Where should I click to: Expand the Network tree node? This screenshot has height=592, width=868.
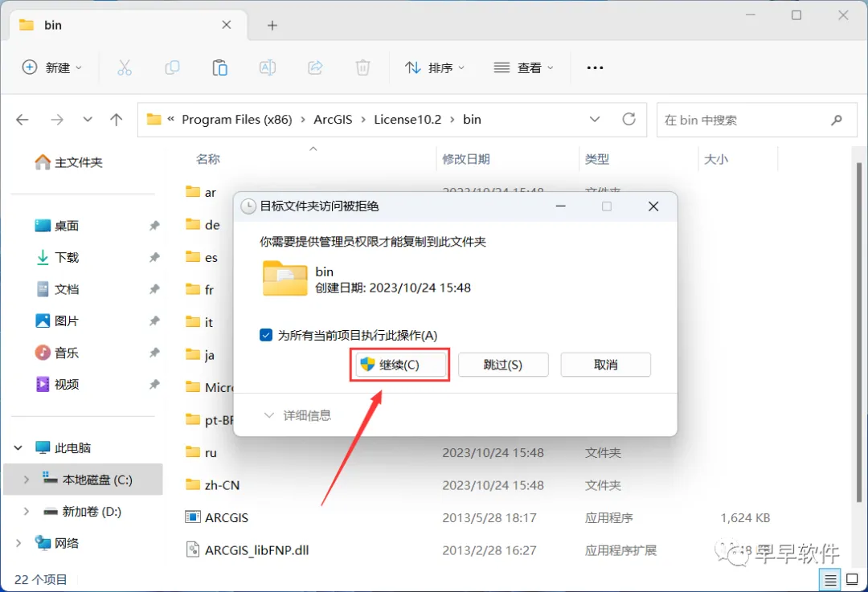[x=18, y=543]
